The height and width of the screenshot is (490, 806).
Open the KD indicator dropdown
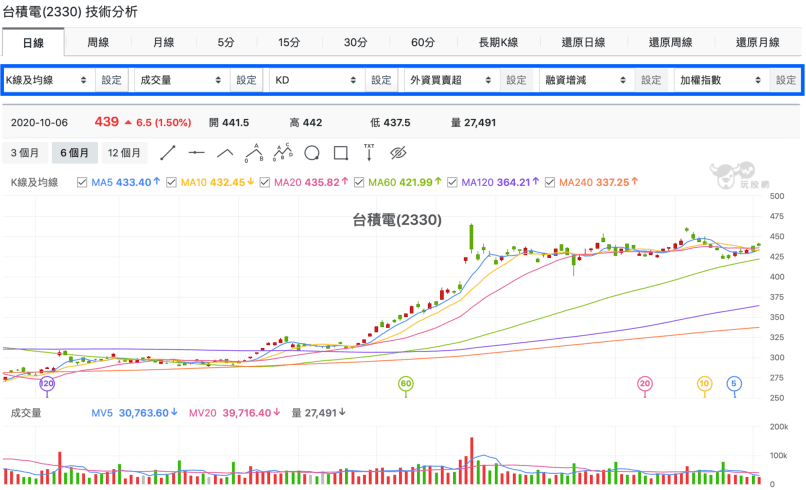(316, 80)
